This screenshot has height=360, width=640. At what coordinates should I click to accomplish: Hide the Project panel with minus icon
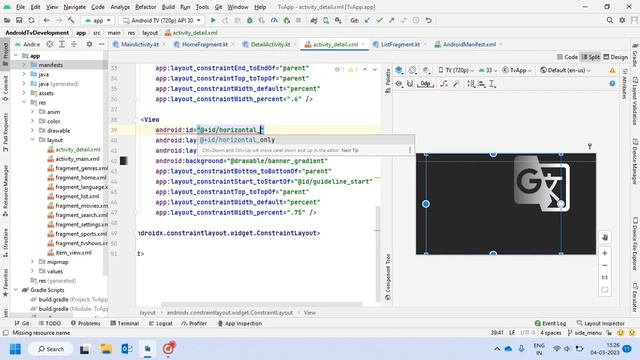(101, 44)
